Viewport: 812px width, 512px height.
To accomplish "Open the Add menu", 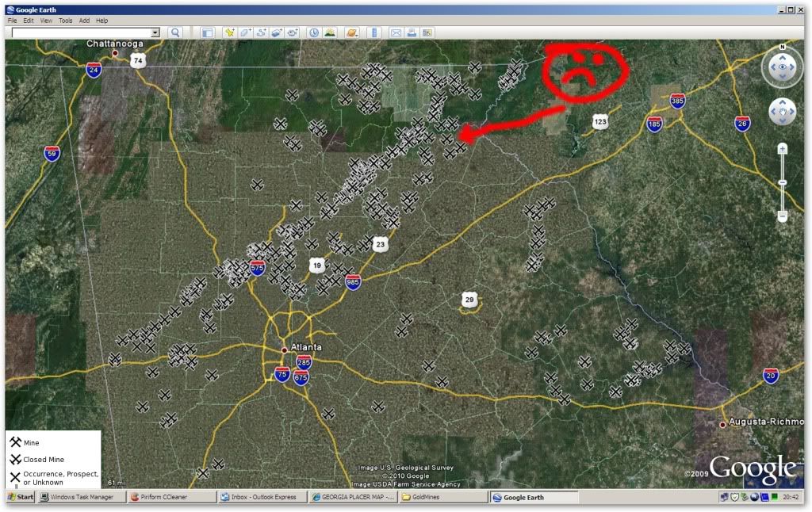I will pyautogui.click(x=84, y=21).
